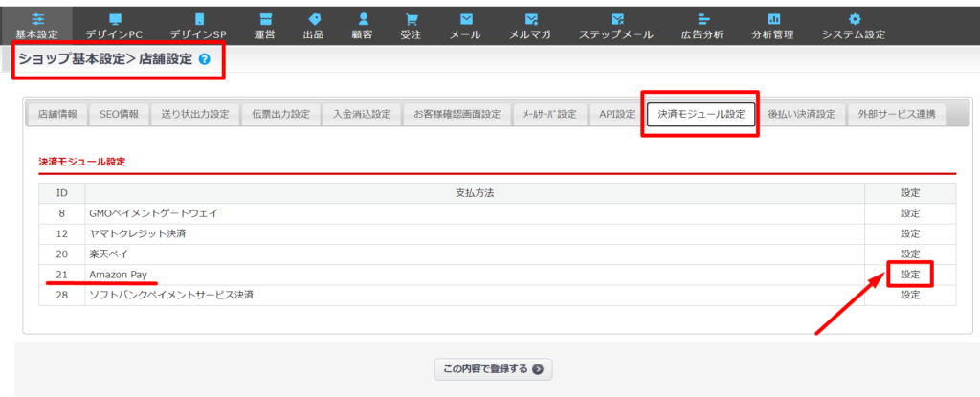Click the デザインPC monitor icon
The image size is (980, 397).
click(x=115, y=19)
